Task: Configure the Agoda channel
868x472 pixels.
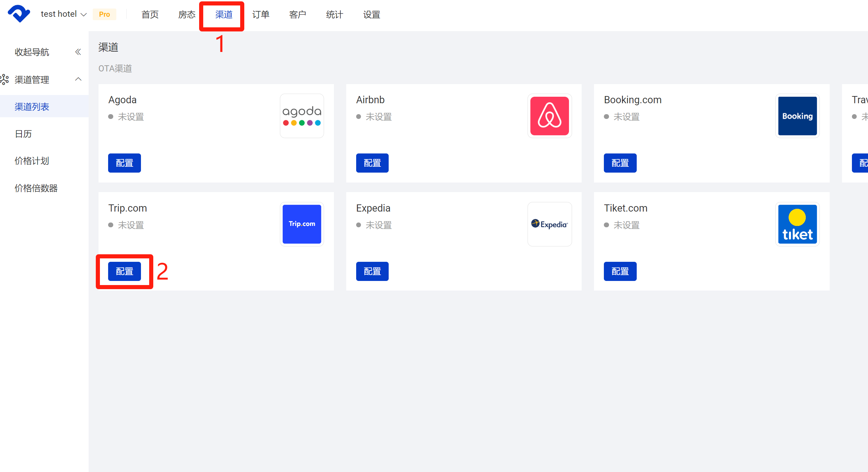Action: pos(125,163)
